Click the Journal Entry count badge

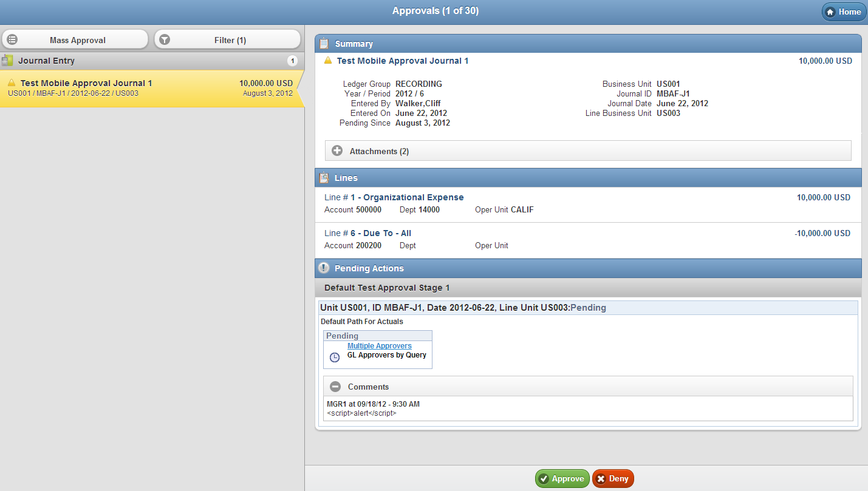pos(292,61)
